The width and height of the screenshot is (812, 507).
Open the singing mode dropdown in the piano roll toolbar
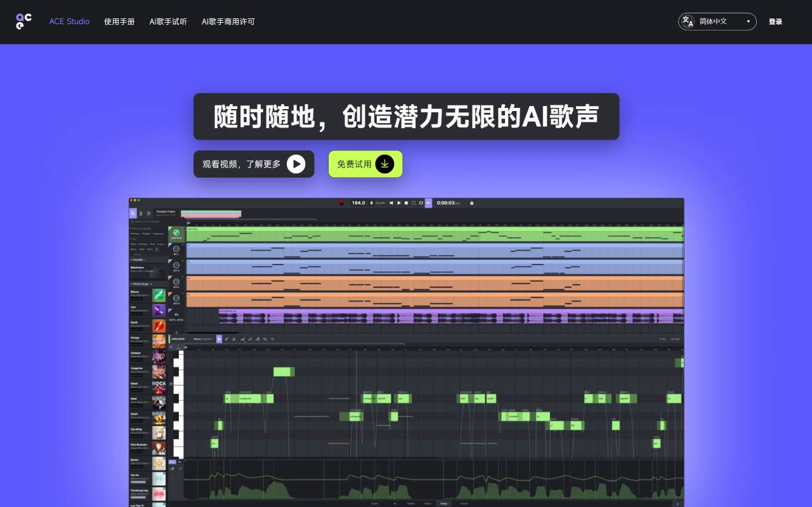click(203, 339)
